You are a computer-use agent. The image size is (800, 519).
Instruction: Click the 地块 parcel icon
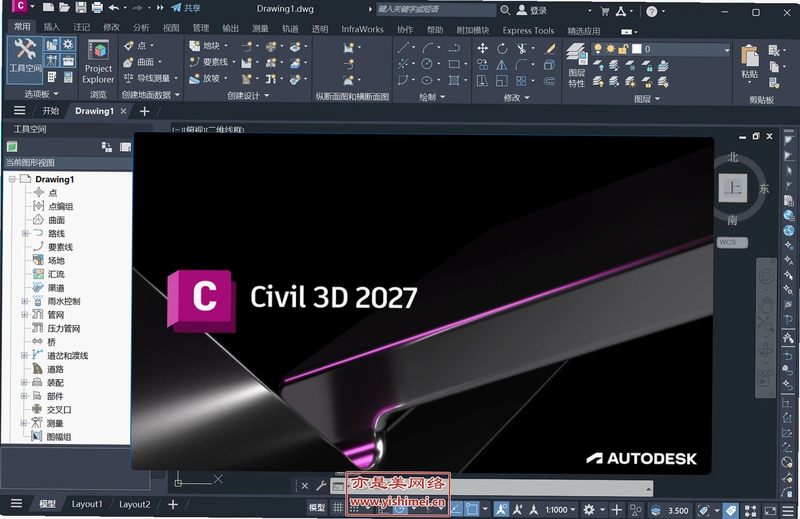tap(195, 46)
